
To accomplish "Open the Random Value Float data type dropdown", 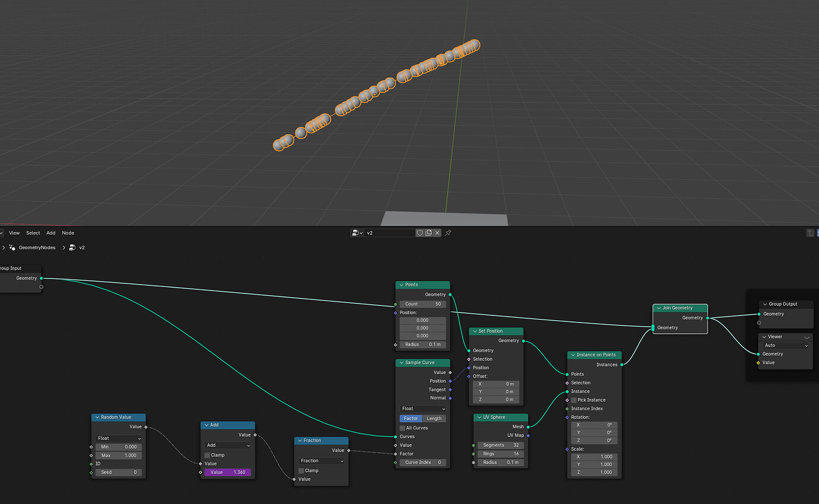I will pyautogui.click(x=119, y=439).
